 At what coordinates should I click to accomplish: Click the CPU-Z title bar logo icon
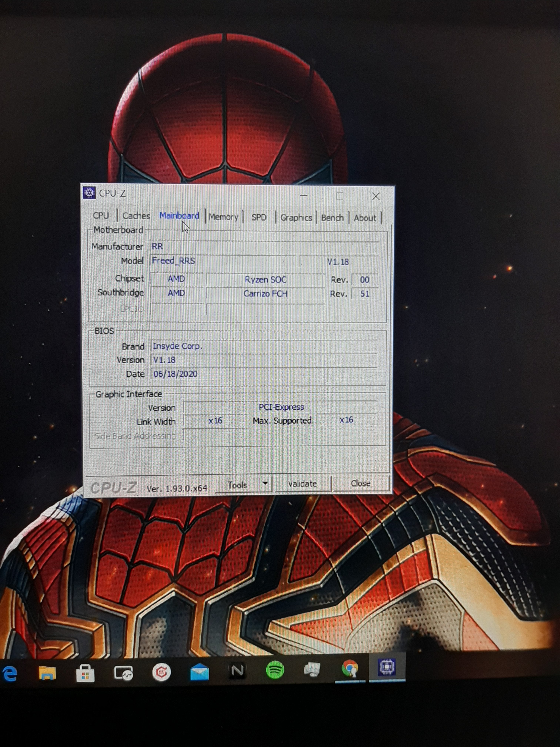89,193
